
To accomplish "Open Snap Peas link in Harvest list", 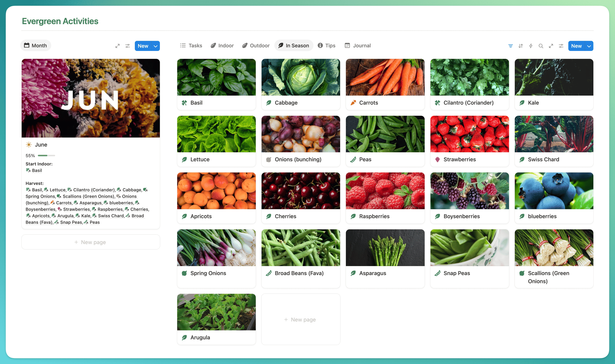I will tap(71, 222).
